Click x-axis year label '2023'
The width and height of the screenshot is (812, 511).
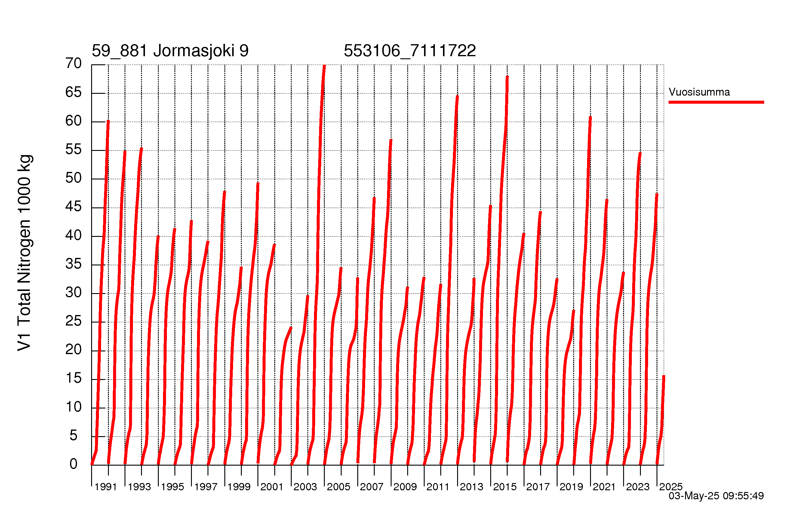[638, 487]
